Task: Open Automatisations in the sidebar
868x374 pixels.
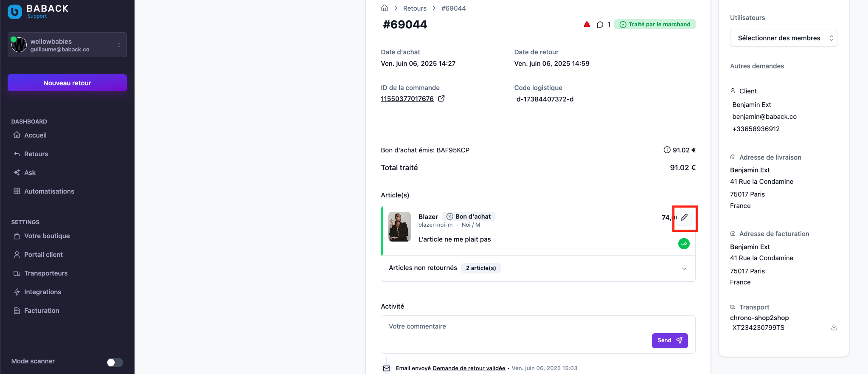Action: click(49, 191)
